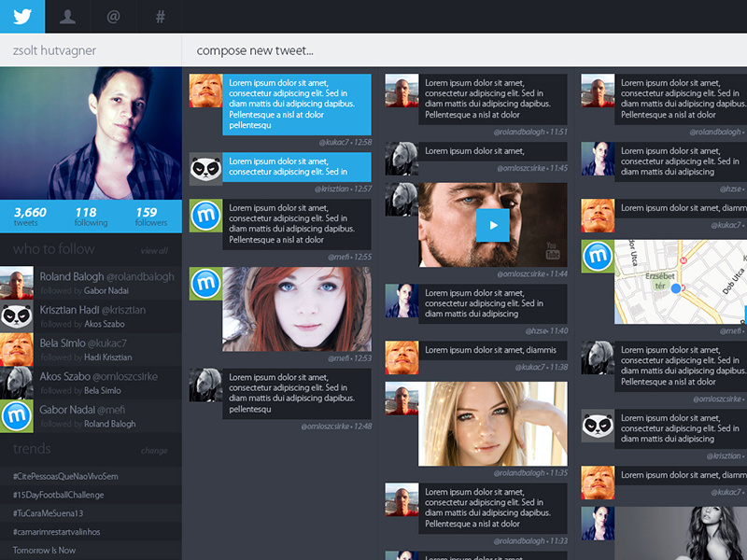Open black and white woman photo tweet
747x560 pixels.
coord(681,533)
